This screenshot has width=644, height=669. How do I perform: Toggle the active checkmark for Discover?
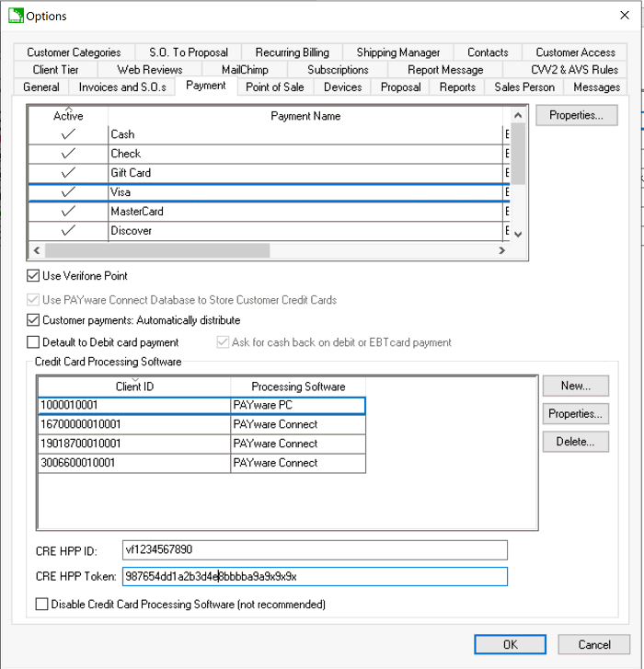click(x=68, y=231)
